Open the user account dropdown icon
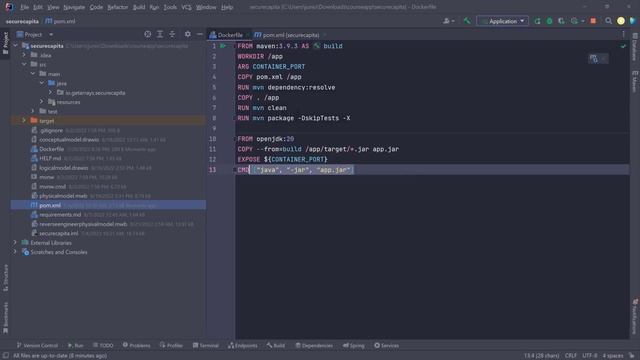640x360 pixels. [x=448, y=21]
